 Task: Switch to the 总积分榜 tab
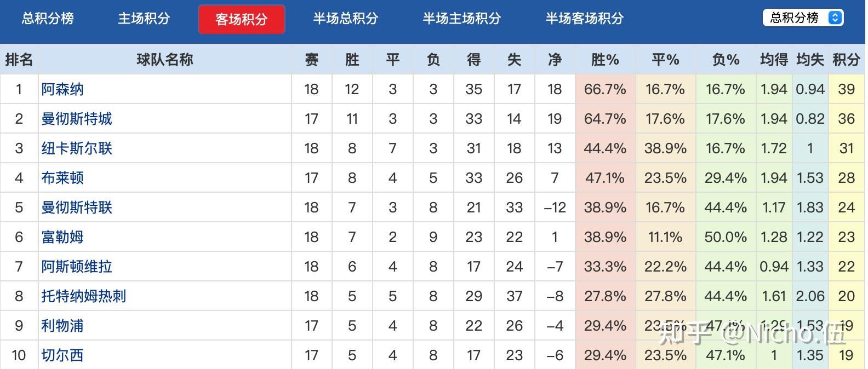click(x=48, y=18)
